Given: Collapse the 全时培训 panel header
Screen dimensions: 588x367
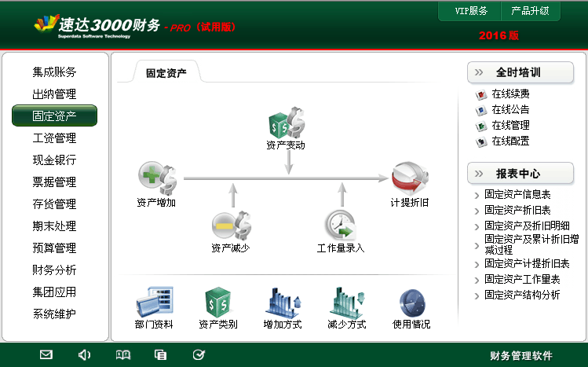Looking at the screenshot, I should pos(520,72).
